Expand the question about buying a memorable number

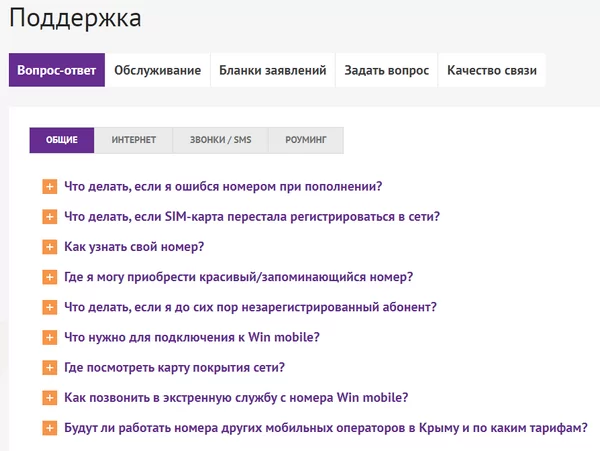[238, 277]
